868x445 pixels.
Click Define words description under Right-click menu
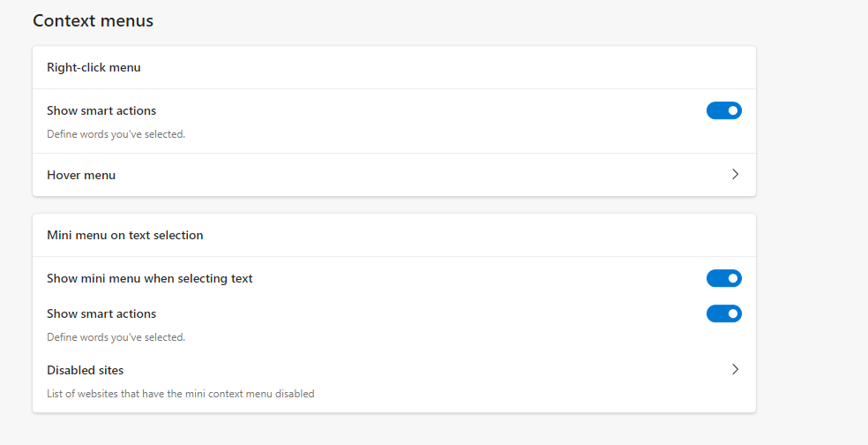116,134
